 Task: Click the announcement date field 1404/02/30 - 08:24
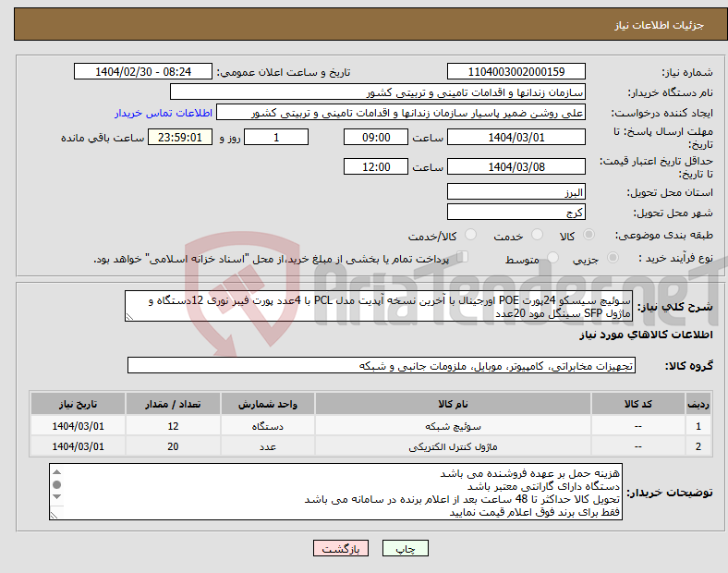click(143, 71)
